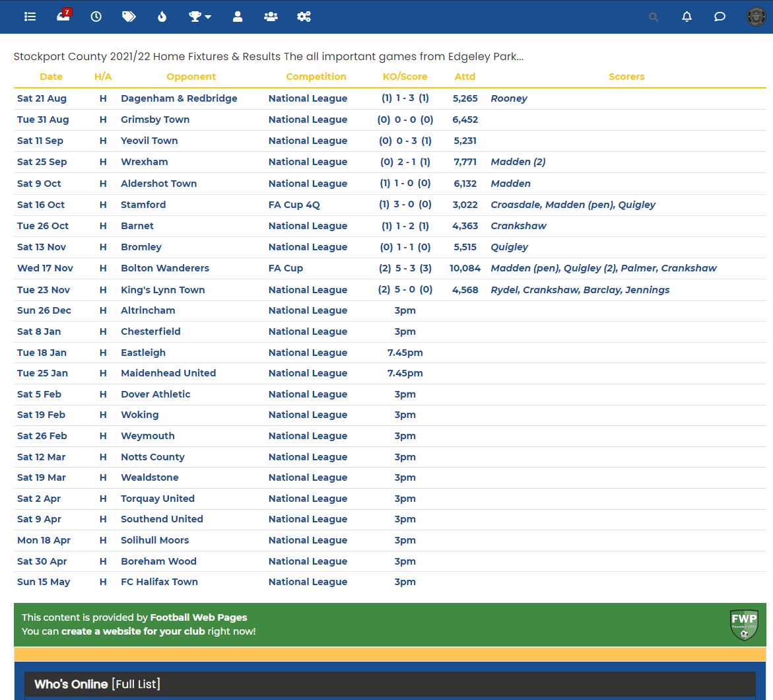The image size is (773, 700).
Task: Click 'create a website for your club' link
Action: pos(133,631)
